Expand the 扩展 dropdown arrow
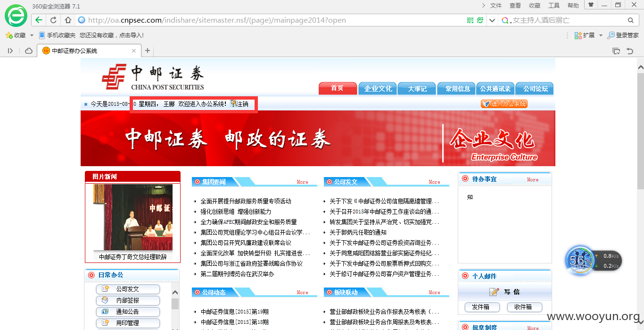644x330 pixels. point(600,35)
